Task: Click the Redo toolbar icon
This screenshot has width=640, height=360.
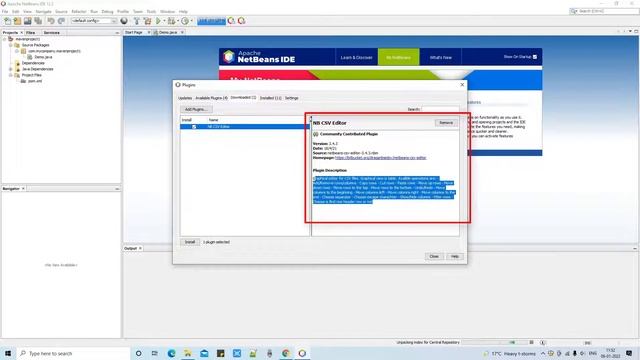Action: (x=61, y=21)
